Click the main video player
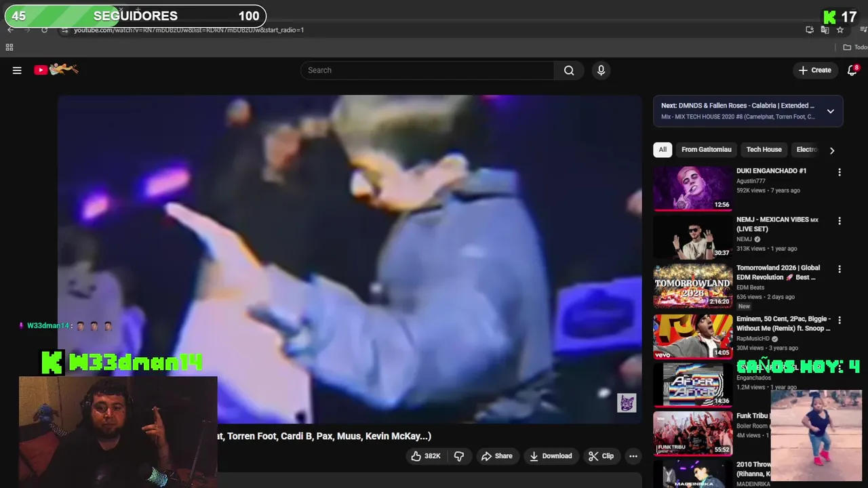The image size is (868, 488). click(349, 259)
